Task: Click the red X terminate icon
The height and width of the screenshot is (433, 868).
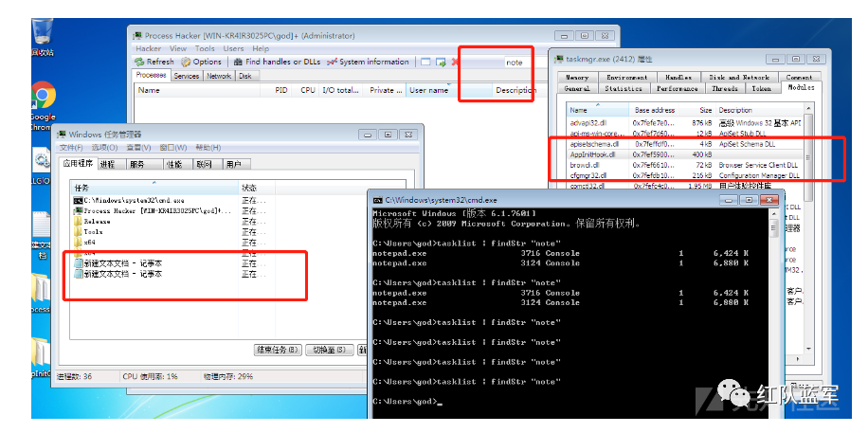Action: coord(455,62)
